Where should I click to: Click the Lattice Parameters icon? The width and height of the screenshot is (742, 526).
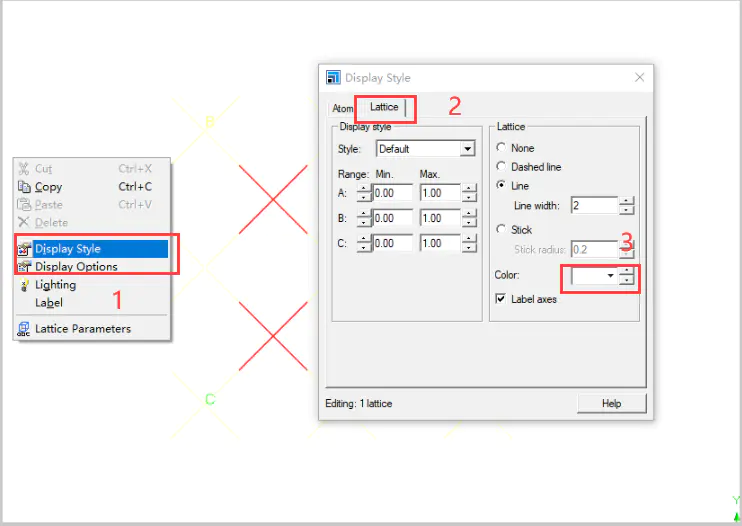(24, 329)
